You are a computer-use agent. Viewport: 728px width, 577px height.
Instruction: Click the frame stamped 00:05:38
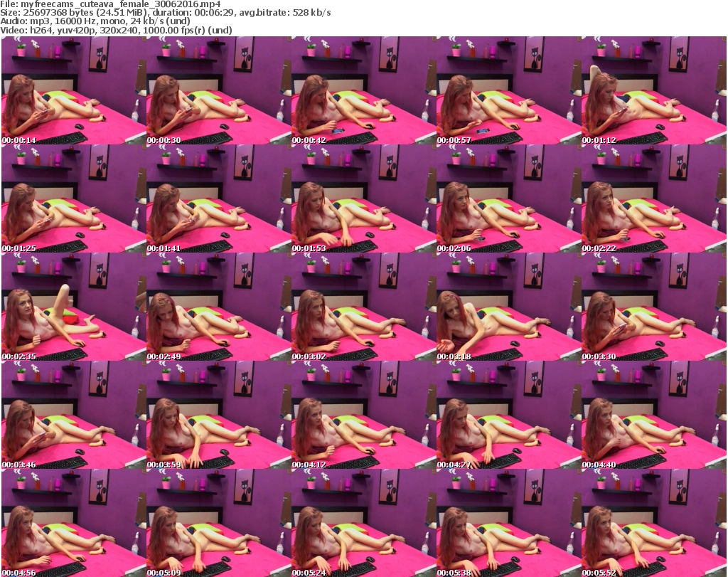pyautogui.click(x=509, y=523)
